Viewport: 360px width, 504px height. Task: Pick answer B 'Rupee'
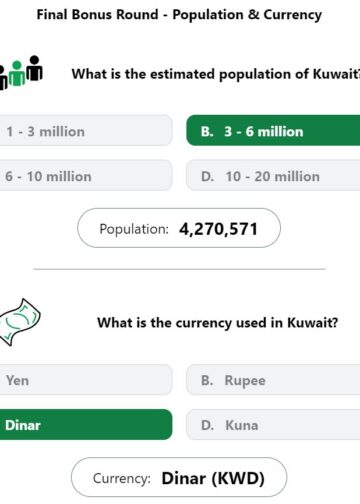tap(273, 380)
